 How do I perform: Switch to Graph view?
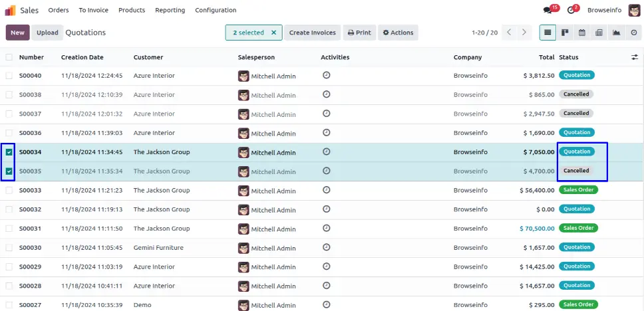tap(616, 33)
